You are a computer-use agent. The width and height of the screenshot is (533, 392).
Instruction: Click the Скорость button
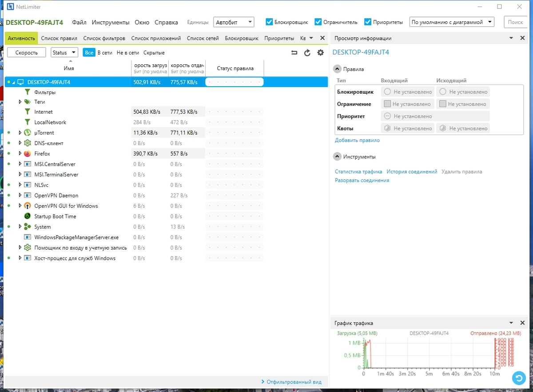27,52
